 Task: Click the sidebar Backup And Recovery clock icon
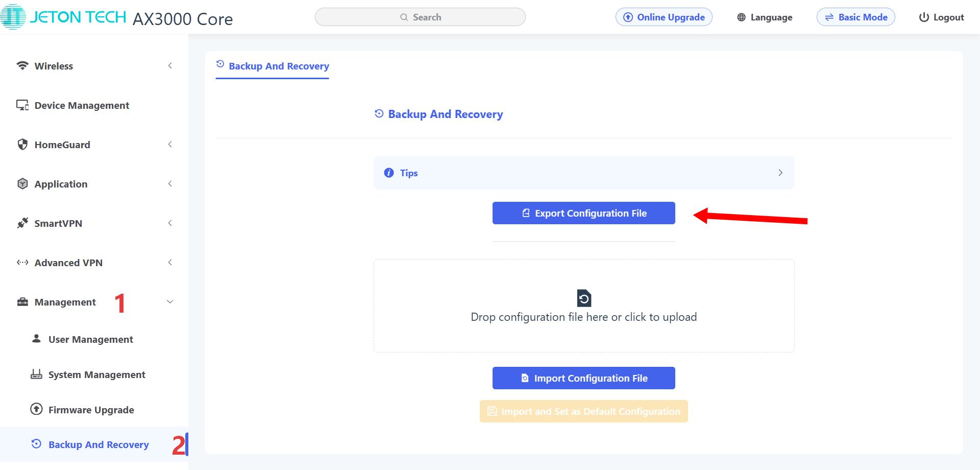pos(36,443)
